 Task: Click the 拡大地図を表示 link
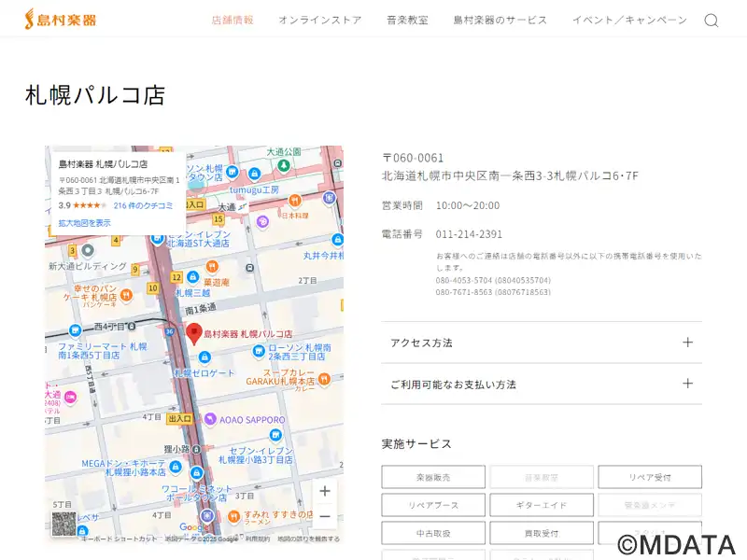pos(84,223)
